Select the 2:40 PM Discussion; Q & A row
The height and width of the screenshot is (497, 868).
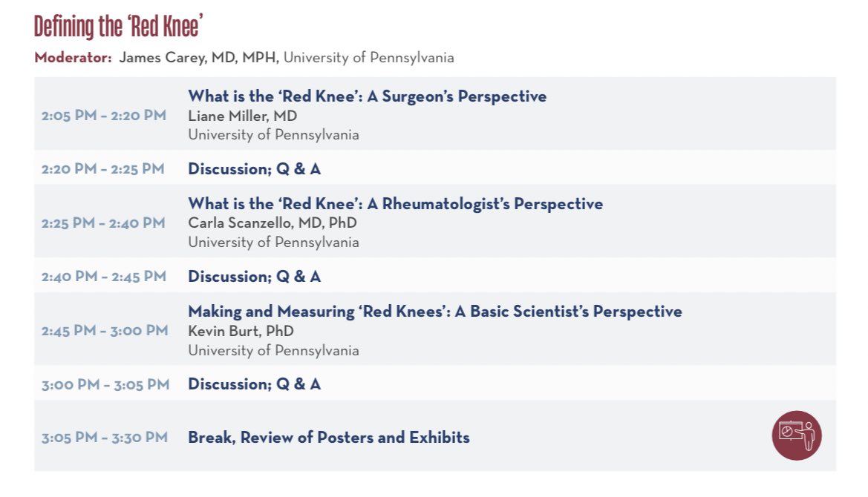tap(435, 276)
